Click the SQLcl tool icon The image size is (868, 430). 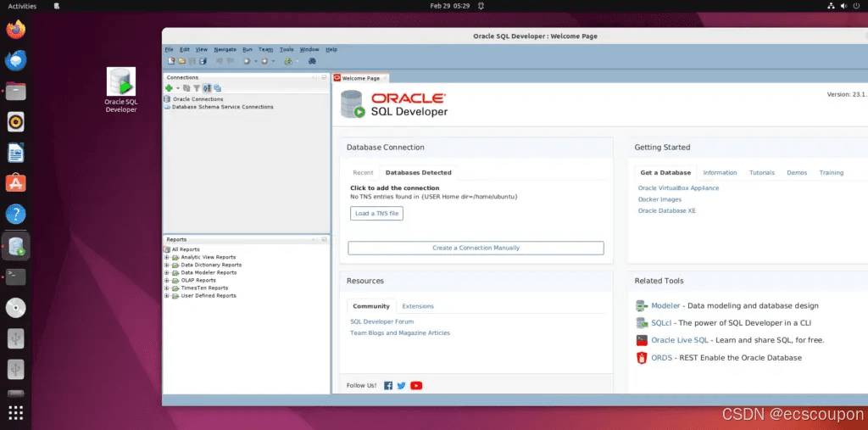pos(642,322)
